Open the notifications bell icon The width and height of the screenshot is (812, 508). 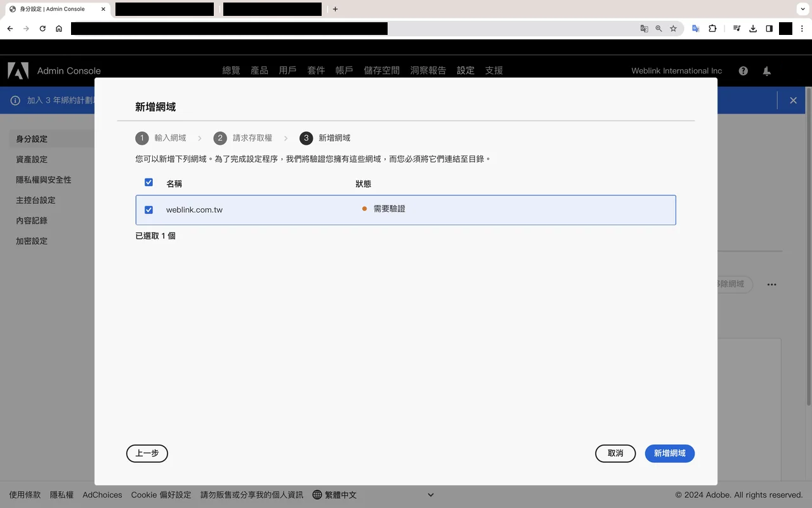[766, 71]
